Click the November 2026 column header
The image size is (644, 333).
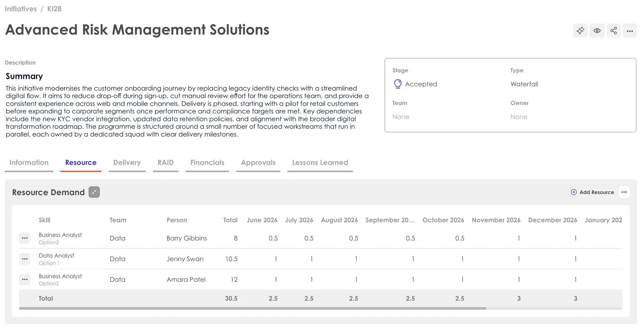tap(496, 220)
